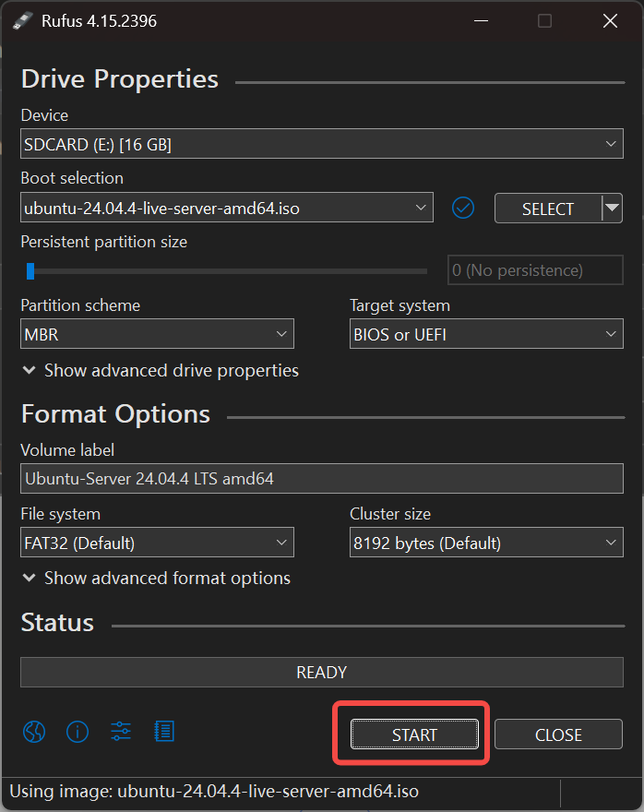Click the SELECT button
The height and width of the screenshot is (812, 644).
(x=548, y=209)
